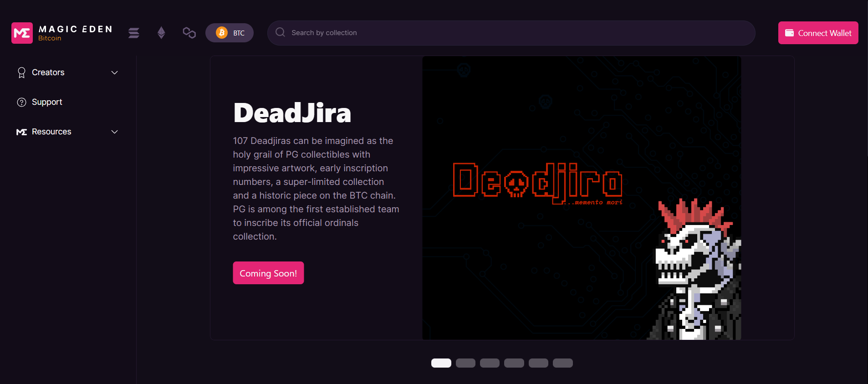Go to the second carousel slide

click(x=465, y=363)
